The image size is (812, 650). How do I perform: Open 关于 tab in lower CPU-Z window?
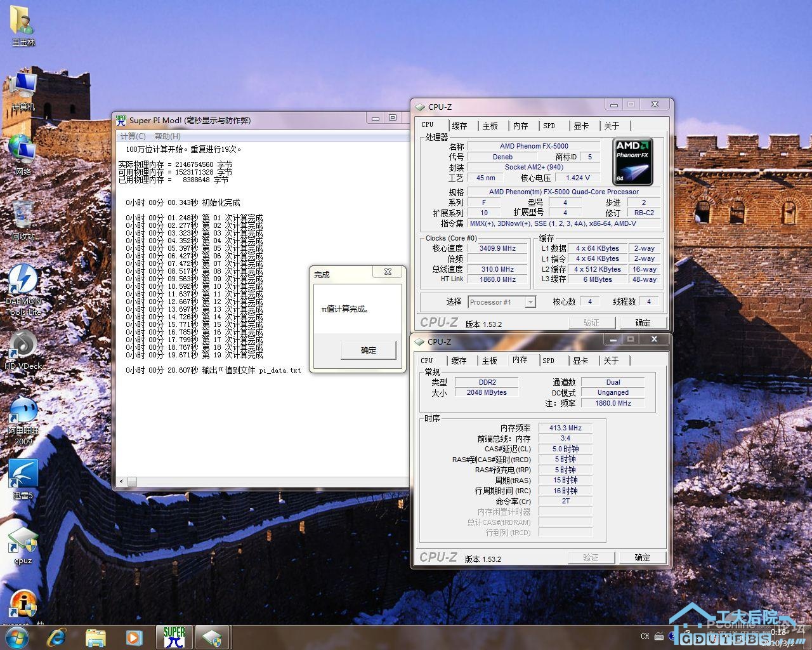pyautogui.click(x=611, y=361)
